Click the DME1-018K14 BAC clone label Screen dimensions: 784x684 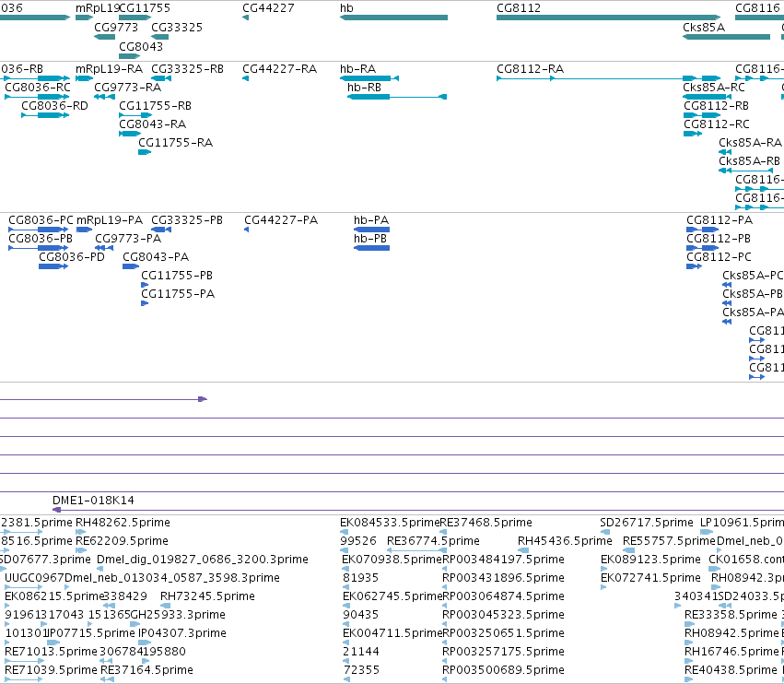point(93,501)
